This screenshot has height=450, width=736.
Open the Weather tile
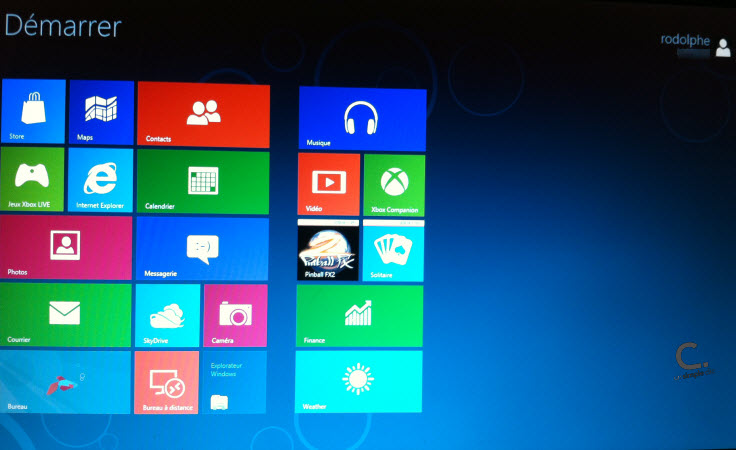(x=359, y=381)
